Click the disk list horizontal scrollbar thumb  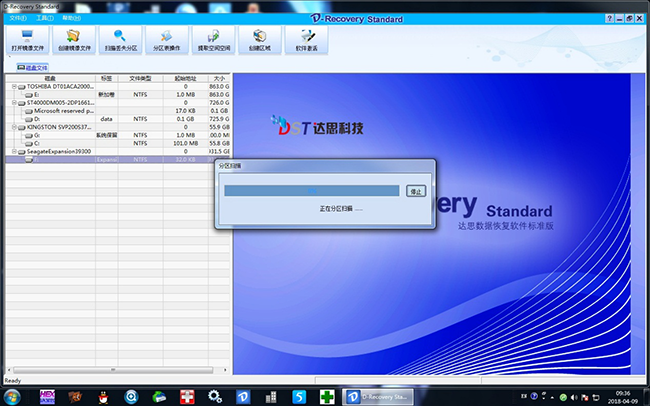click(113, 370)
